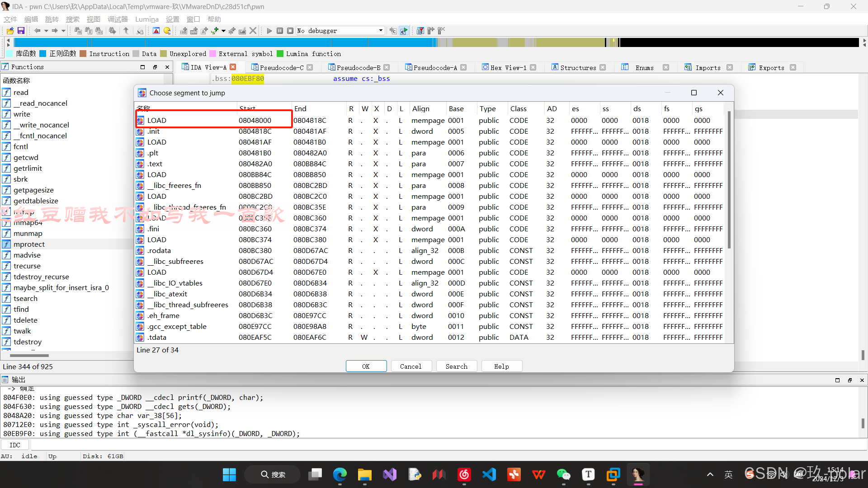Viewport: 868px width, 488px height.
Task: Open Microsoft Edge from the taskbar
Action: [x=340, y=474]
